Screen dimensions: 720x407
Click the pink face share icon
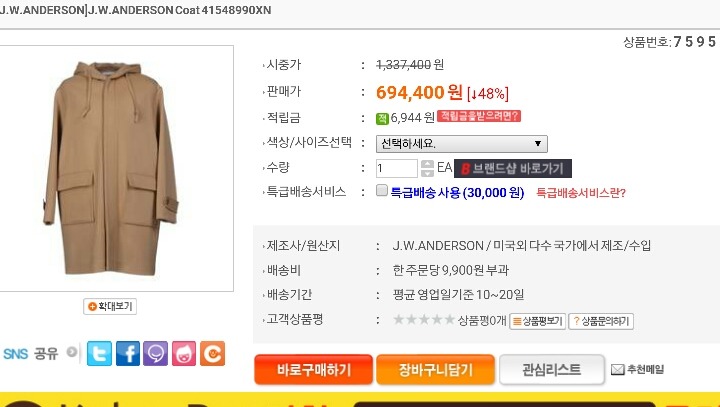[x=184, y=353]
